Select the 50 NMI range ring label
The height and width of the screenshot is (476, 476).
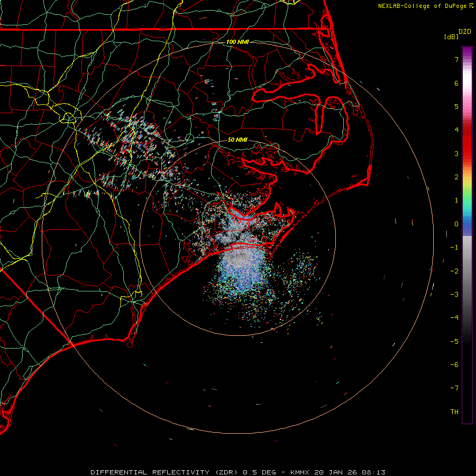[237, 140]
